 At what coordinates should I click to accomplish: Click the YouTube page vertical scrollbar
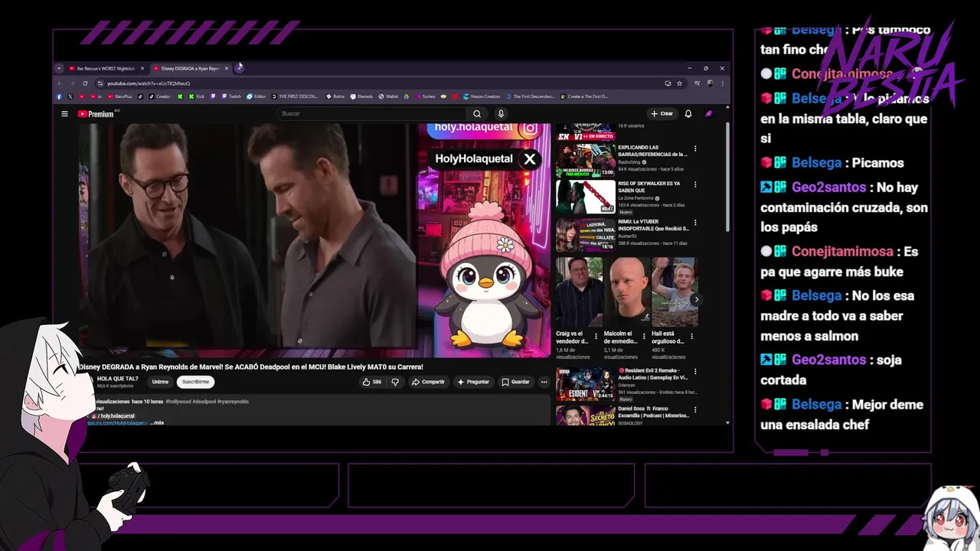click(727, 178)
